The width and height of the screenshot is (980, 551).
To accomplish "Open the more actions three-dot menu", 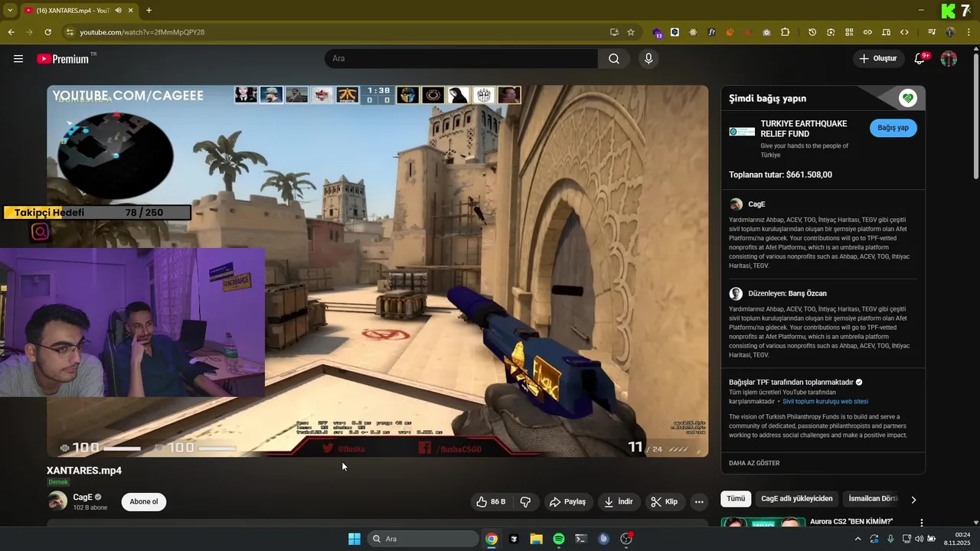I will (x=699, y=502).
